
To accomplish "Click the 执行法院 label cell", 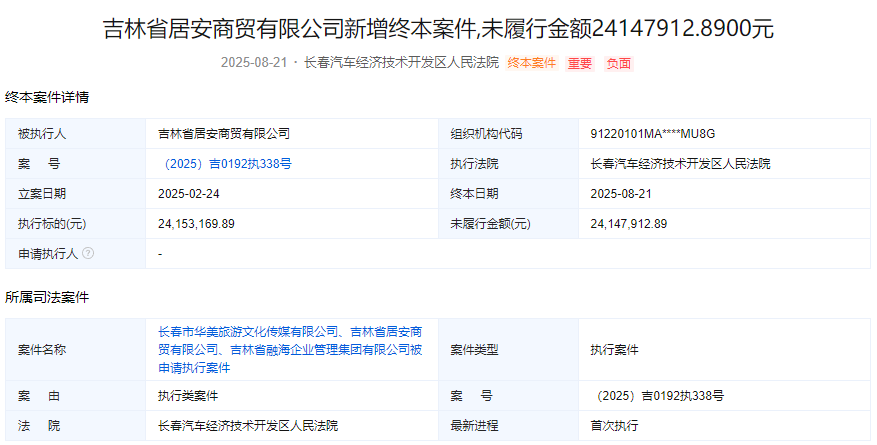I will [508, 164].
